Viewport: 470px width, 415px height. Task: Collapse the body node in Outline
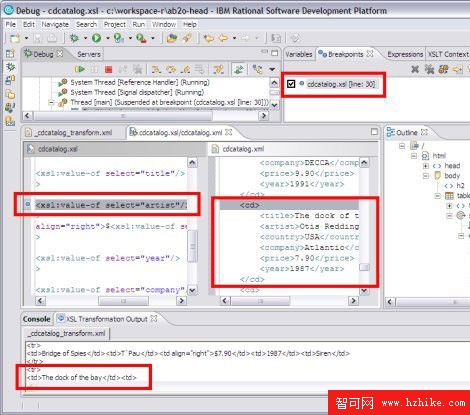coord(426,176)
